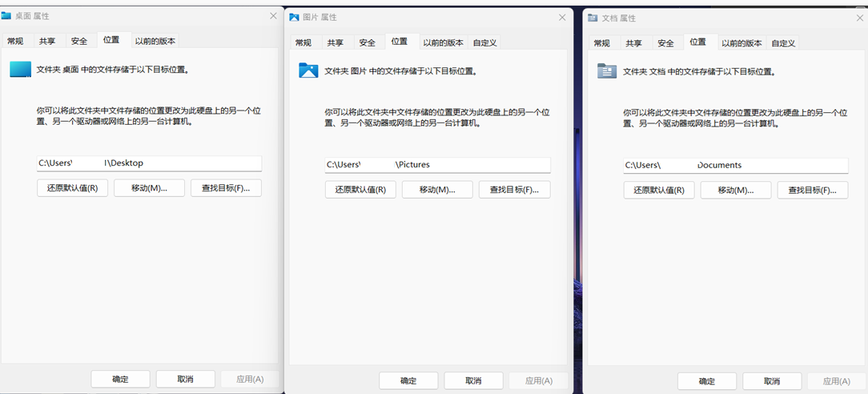Go to 安全 tab in 文档 属性 window
Viewport: 868px width, 394px height.
tap(666, 43)
